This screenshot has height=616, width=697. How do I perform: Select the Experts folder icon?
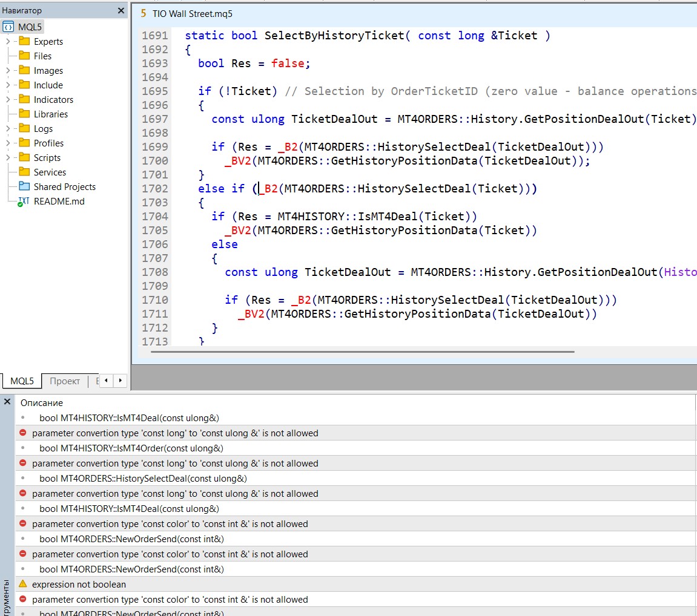point(24,41)
